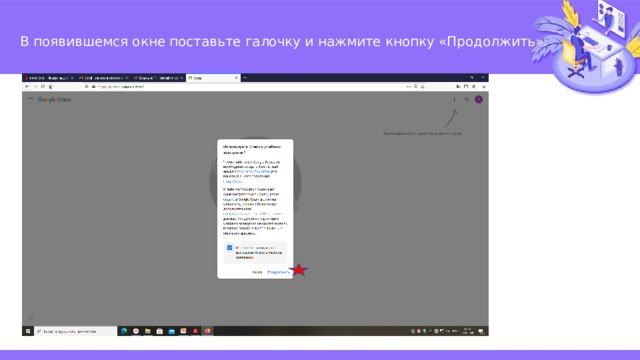Open the Google apps grid icon

point(467,99)
